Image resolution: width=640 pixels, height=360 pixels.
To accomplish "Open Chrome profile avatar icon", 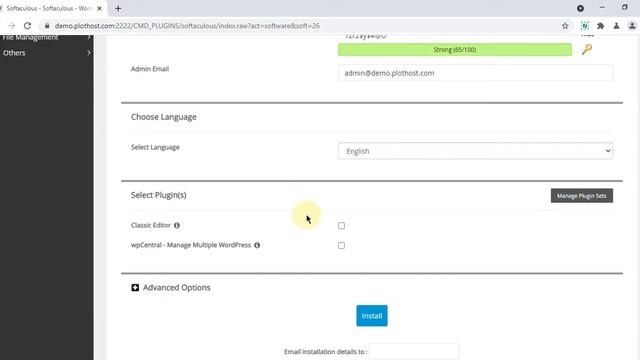I will [632, 26].
